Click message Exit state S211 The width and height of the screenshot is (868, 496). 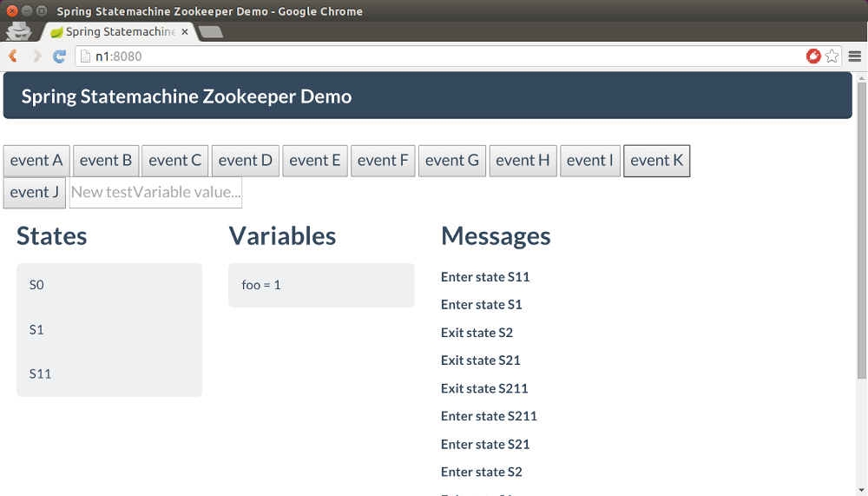click(x=485, y=388)
